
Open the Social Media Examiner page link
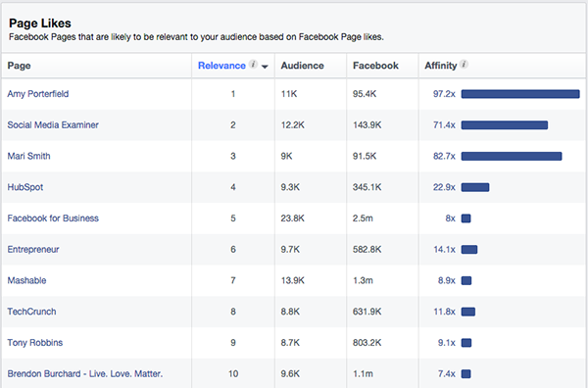click(53, 124)
